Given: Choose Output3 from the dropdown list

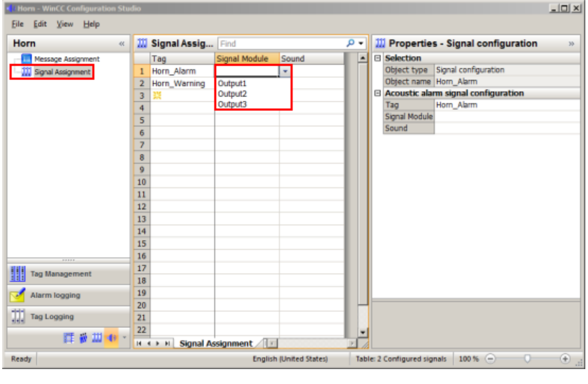Looking at the screenshot, I should [232, 104].
